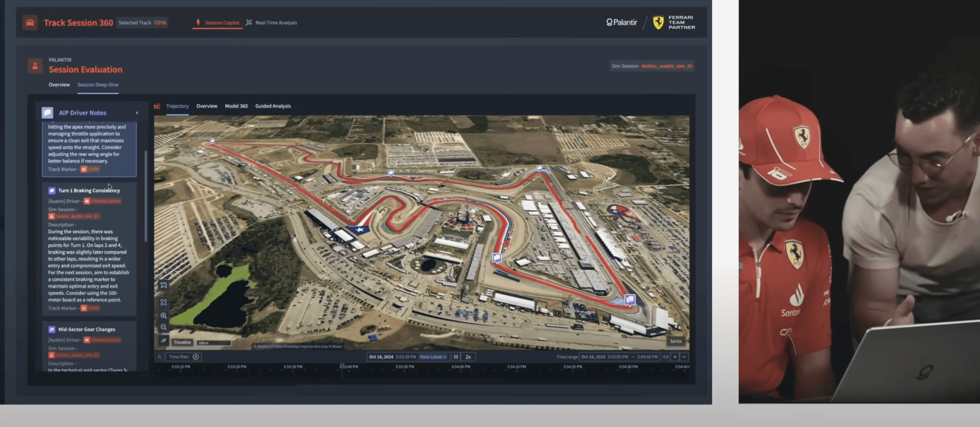The height and width of the screenshot is (427, 980).
Task: Collapse the AIP Driver Notes panel arrow
Action: point(137,113)
